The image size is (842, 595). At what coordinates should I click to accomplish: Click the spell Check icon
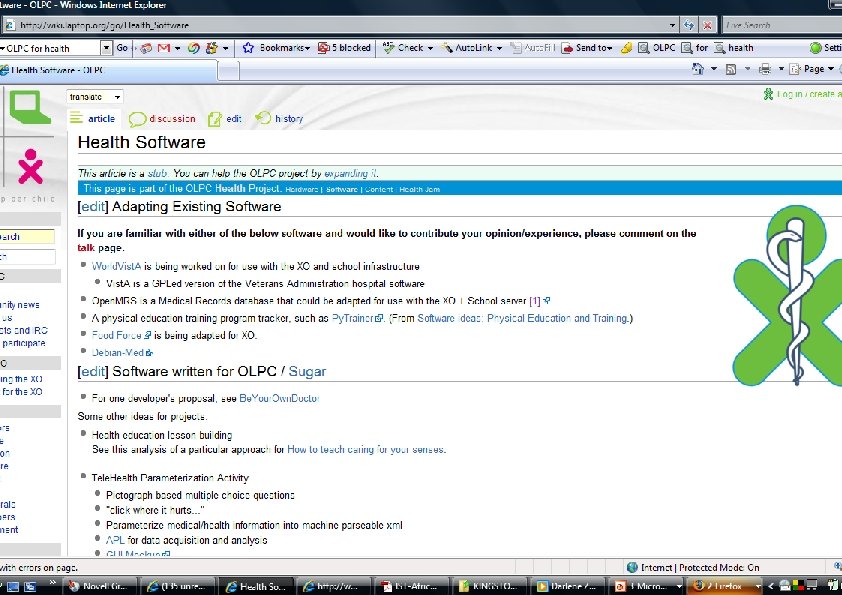point(388,48)
